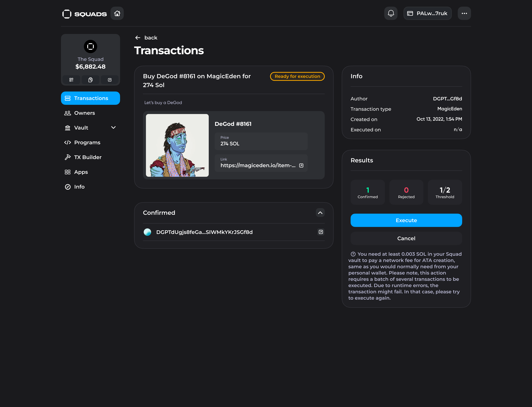Open the three-dot more options menu

coord(464,13)
